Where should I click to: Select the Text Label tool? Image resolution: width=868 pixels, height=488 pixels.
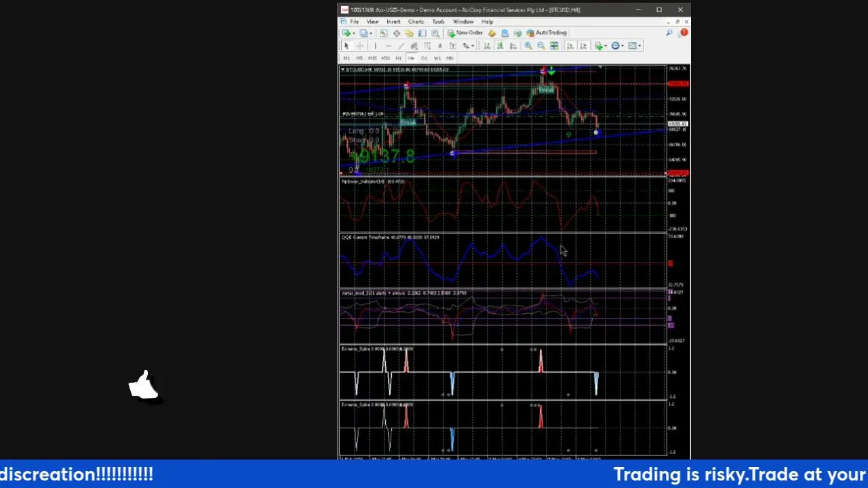click(452, 46)
